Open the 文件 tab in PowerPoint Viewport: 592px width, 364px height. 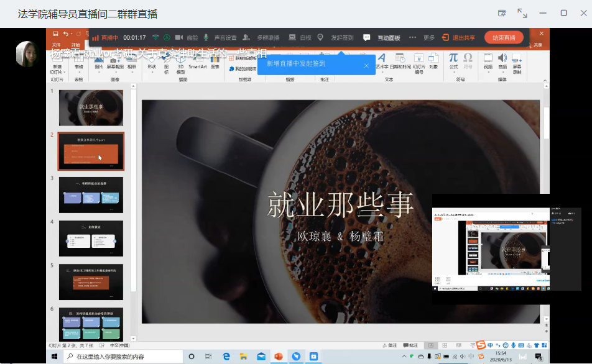point(56,45)
